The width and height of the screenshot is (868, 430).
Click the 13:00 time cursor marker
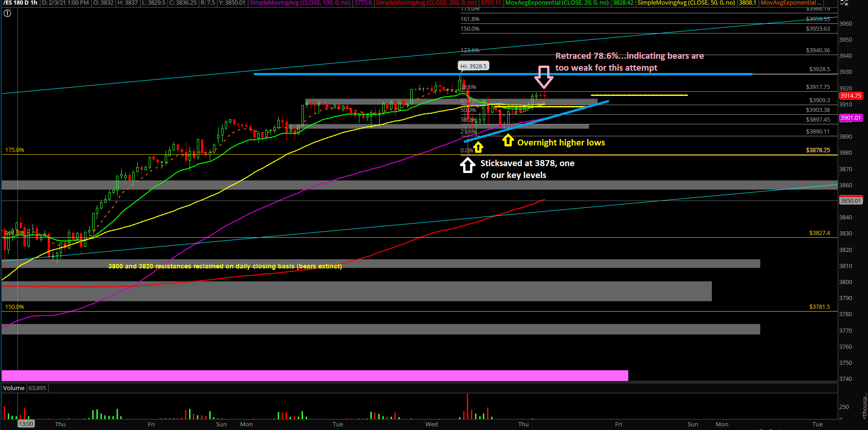[26, 424]
